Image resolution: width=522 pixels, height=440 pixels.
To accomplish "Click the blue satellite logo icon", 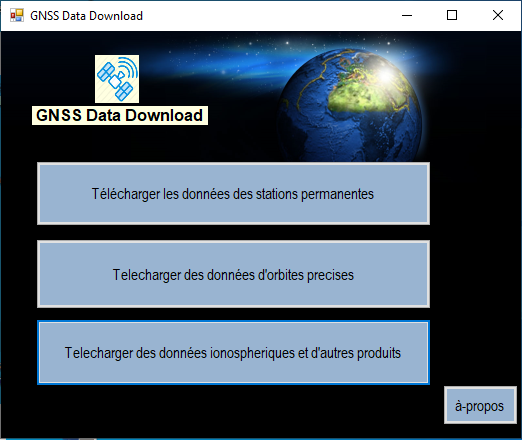I will [x=117, y=79].
